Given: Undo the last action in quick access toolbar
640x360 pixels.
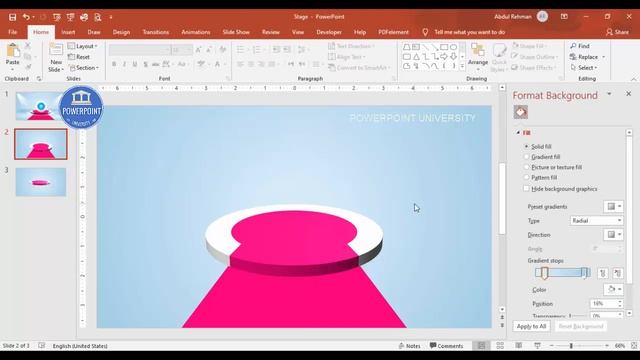Looking at the screenshot, I should coord(26,17).
